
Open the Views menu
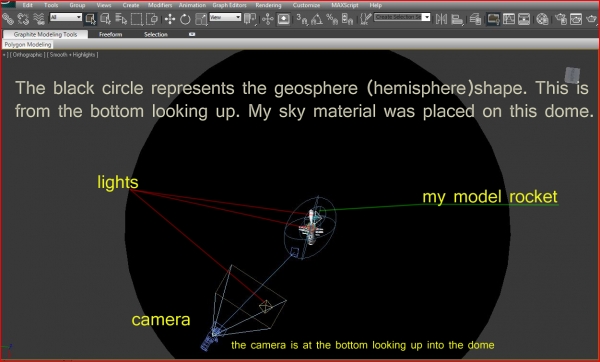coord(104,5)
